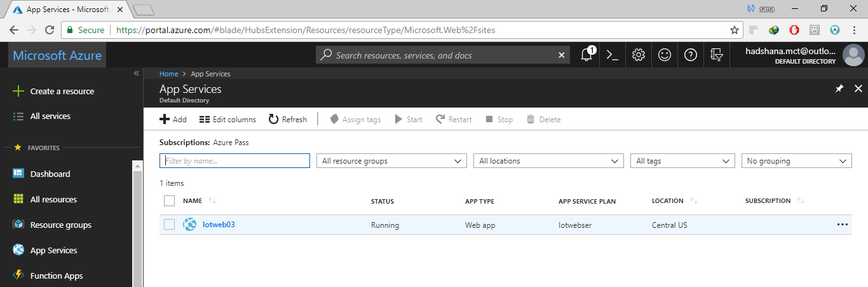Click the Filter by name field
The height and width of the screenshot is (287, 868).
(234, 161)
